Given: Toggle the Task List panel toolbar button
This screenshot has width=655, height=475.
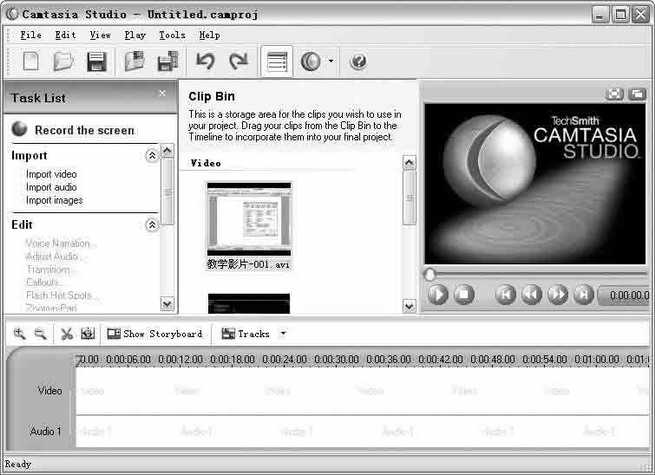Looking at the screenshot, I should click(x=277, y=62).
